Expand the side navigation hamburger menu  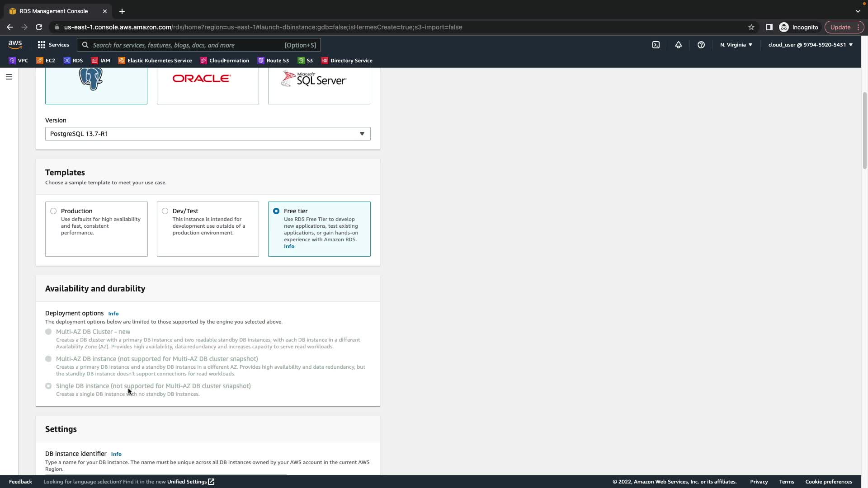[9, 77]
